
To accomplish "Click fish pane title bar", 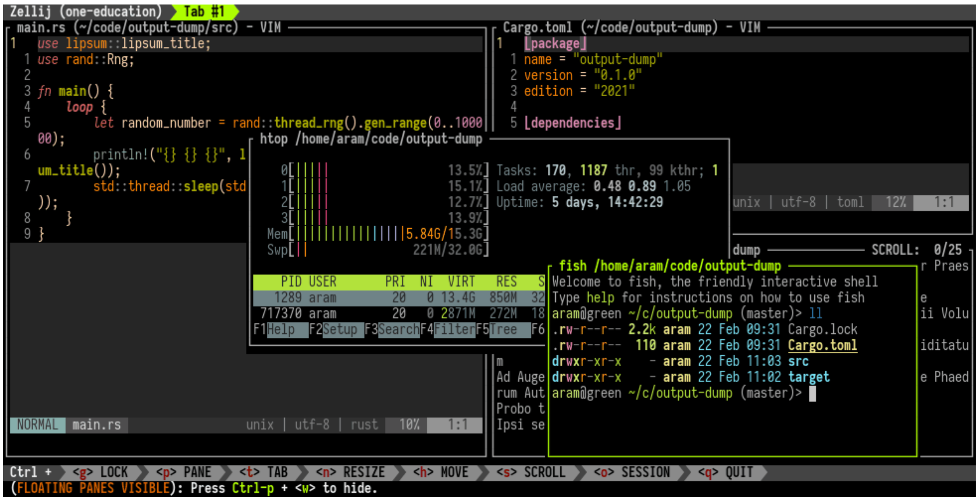I will (x=670, y=266).
